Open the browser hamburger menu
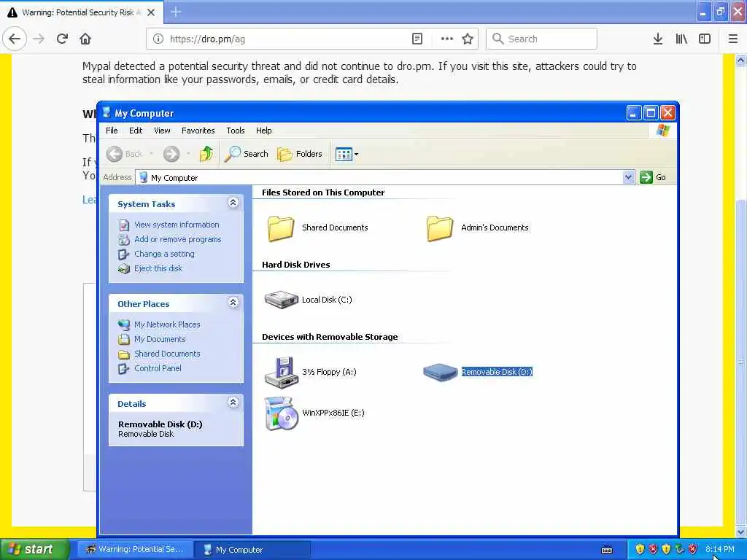The height and width of the screenshot is (560, 747). 732,39
